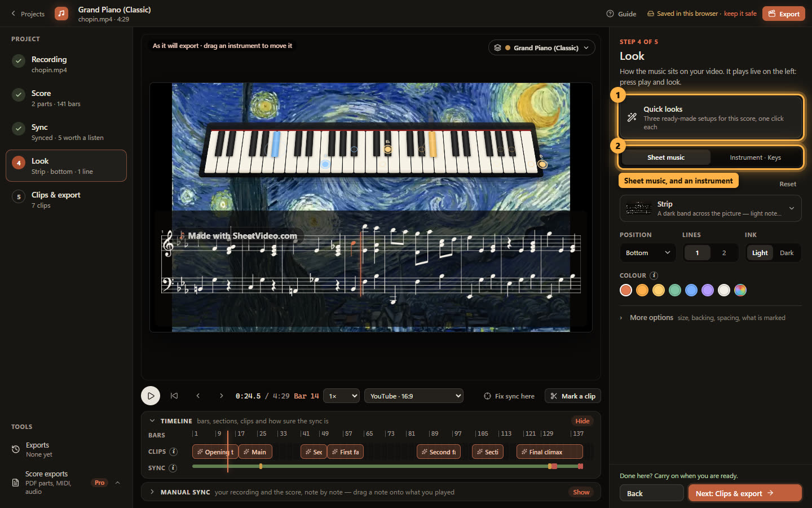Choose the white colour swatch
Image resolution: width=812 pixels, height=508 pixels.
point(724,290)
